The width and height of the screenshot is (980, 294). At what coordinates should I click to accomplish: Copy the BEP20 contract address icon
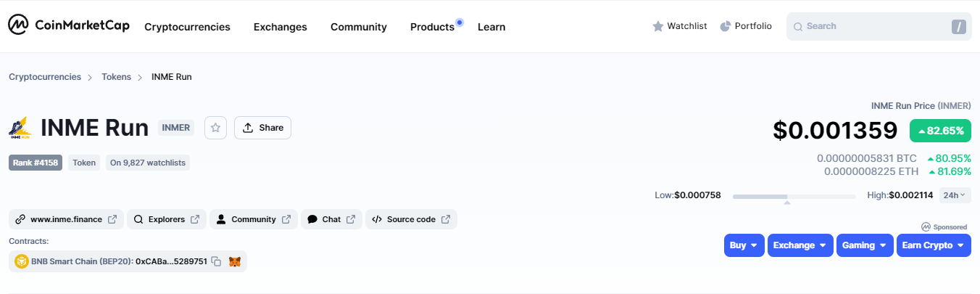pos(216,261)
